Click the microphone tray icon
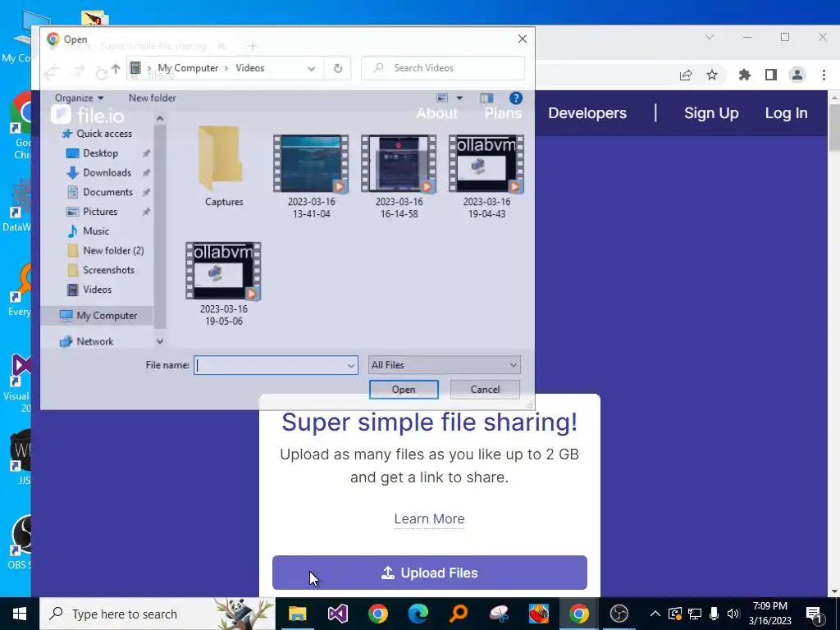Screen dimensions: 840x630 (x=714, y=614)
